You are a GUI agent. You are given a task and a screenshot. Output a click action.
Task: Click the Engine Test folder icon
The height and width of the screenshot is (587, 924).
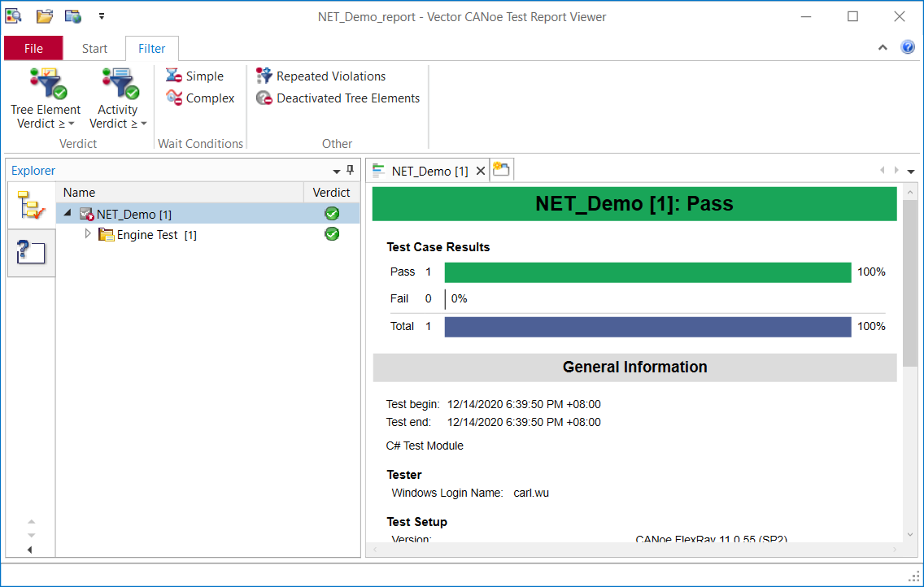point(106,234)
